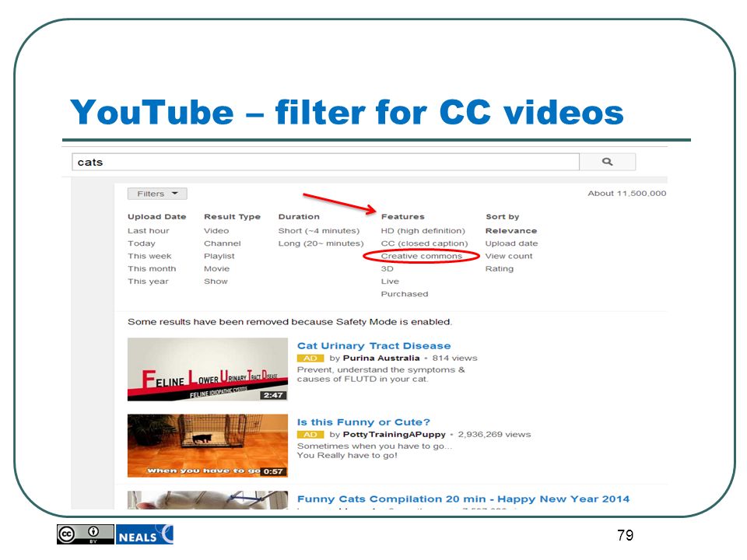Click the Result Type column header

pos(232,217)
